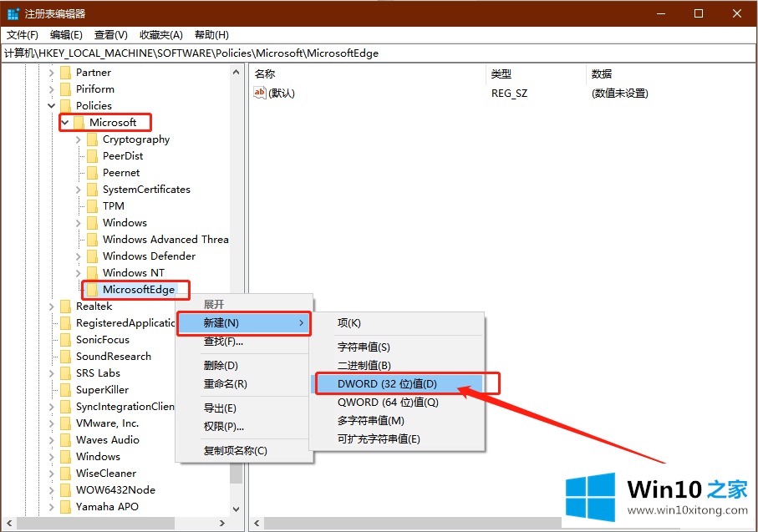Expand the Cryptography key

(x=79, y=139)
